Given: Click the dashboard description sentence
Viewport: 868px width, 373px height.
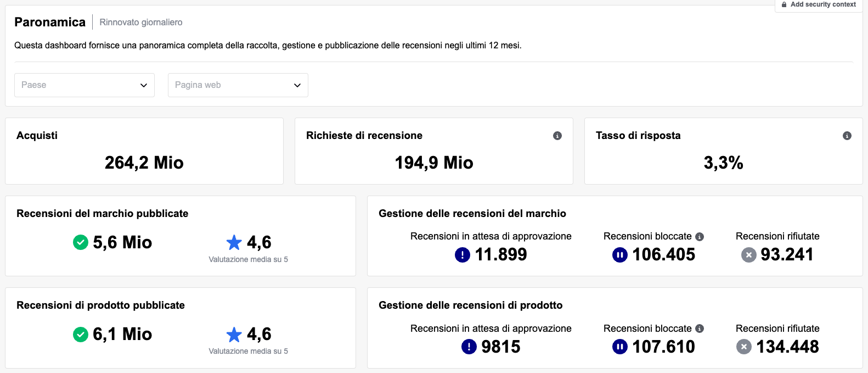Looking at the screenshot, I should [x=268, y=46].
